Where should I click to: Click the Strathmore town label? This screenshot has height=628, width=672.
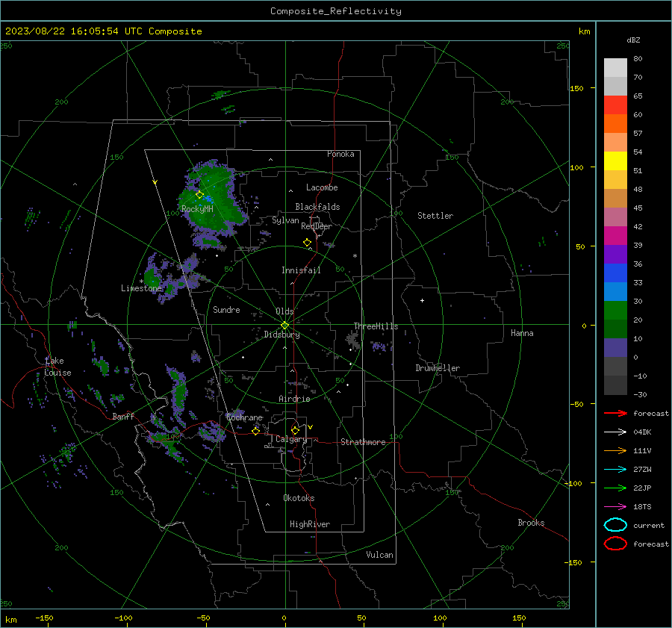pos(363,442)
